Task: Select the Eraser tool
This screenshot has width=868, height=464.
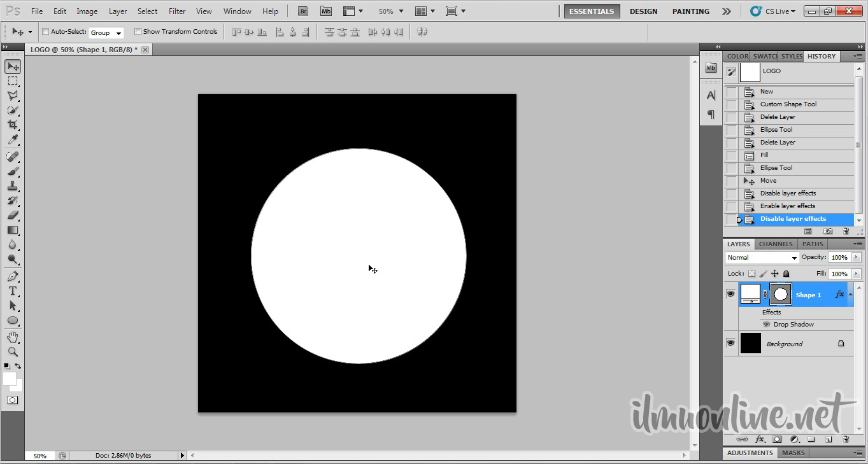Action: [13, 215]
